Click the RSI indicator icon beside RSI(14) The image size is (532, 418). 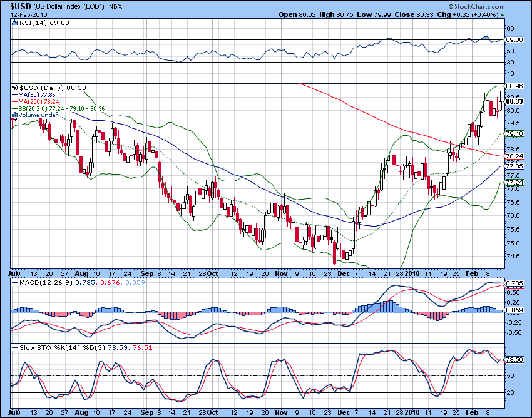(14, 23)
